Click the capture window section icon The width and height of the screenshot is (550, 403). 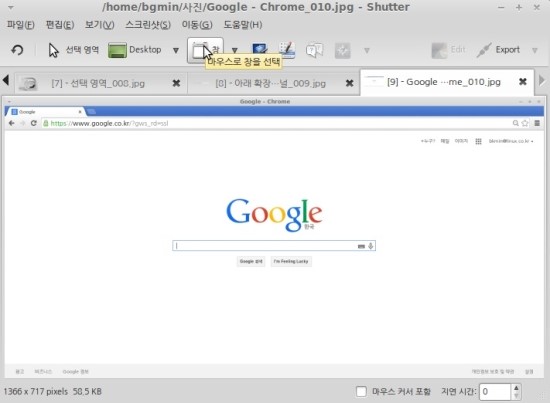pyautogui.click(x=260, y=50)
